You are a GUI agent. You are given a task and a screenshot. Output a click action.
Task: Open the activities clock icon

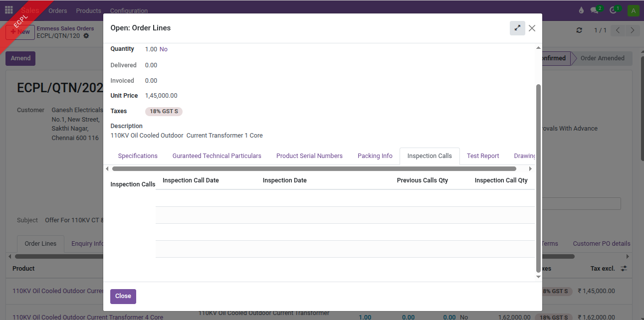pos(614,10)
